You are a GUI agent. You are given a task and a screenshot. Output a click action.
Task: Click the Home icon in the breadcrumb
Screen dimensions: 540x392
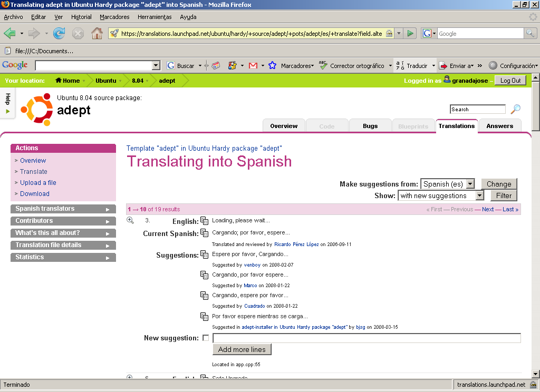coord(59,80)
